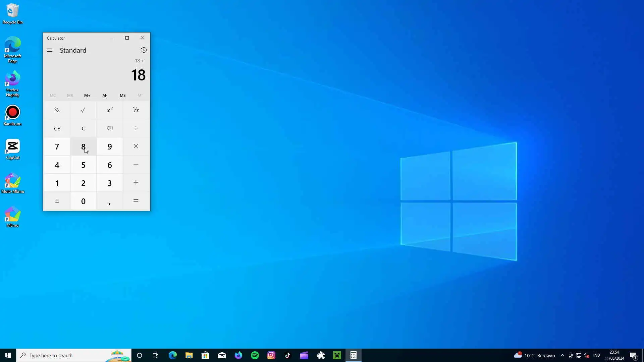Click the M+ memory add button
The height and width of the screenshot is (362, 644).
point(87,96)
